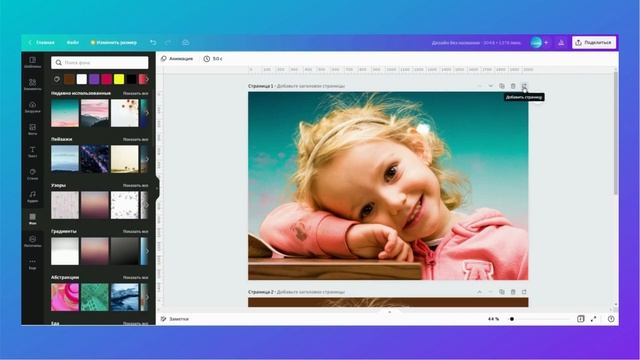The image size is (640, 360).
Task: Click the 44 % zoom level value
Action: tap(493, 319)
